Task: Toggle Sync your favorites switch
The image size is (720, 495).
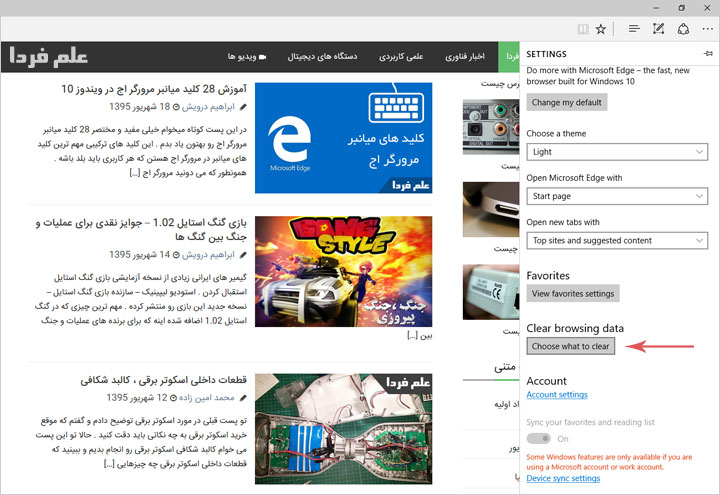Action: (x=539, y=438)
